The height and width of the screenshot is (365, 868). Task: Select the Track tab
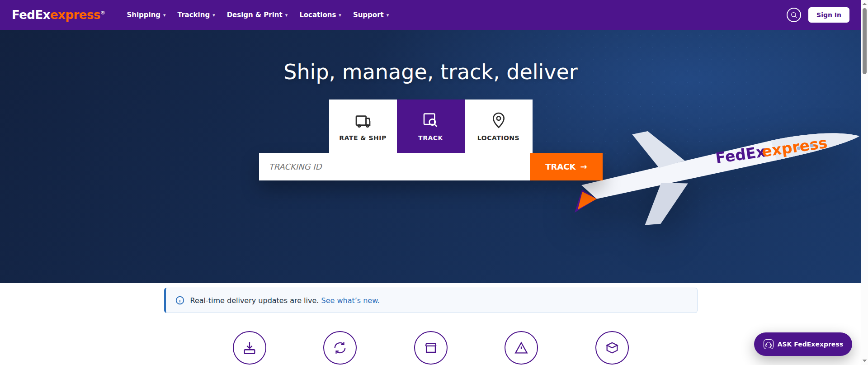(431, 126)
